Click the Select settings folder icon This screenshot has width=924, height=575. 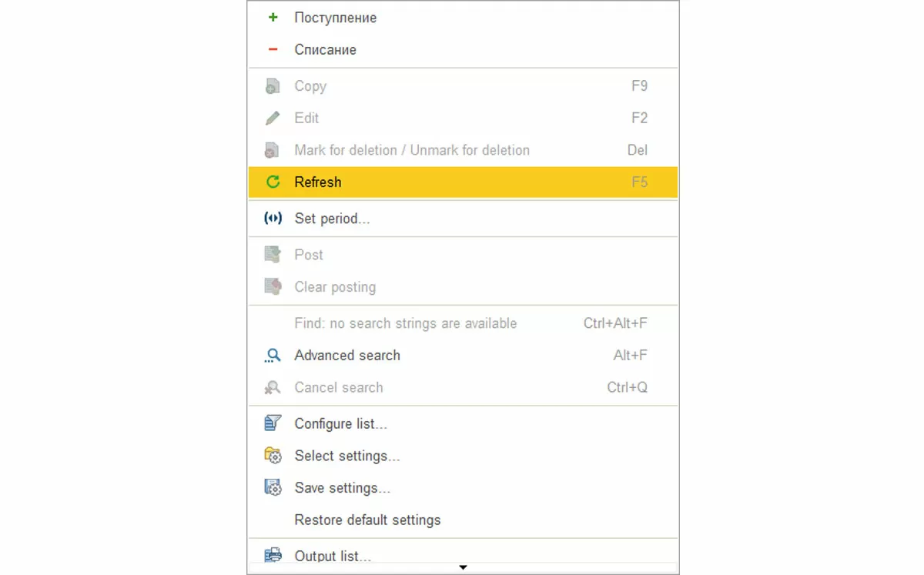(273, 456)
